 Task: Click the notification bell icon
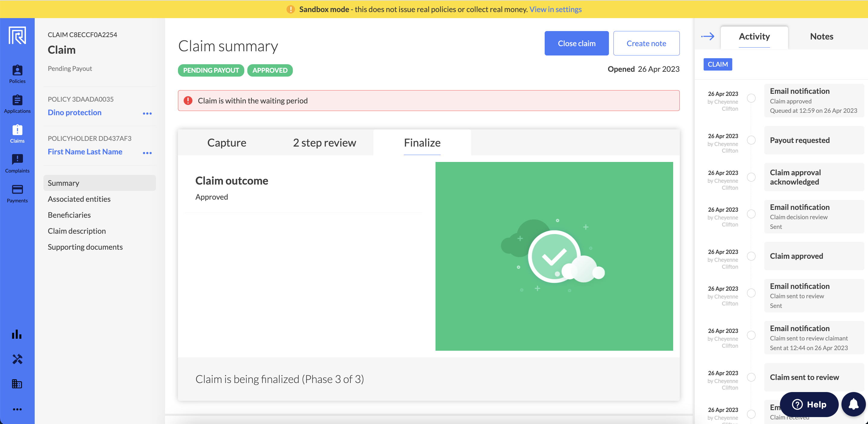pyautogui.click(x=853, y=404)
